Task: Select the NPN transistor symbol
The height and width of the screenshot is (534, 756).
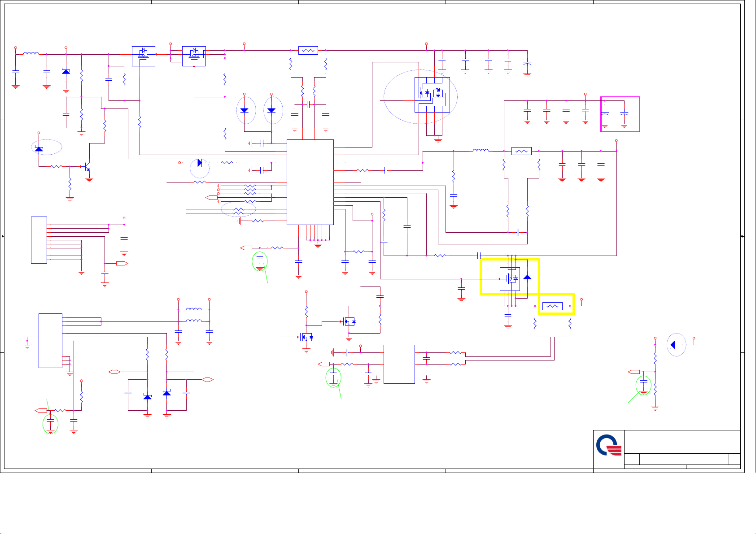Action: point(87,167)
